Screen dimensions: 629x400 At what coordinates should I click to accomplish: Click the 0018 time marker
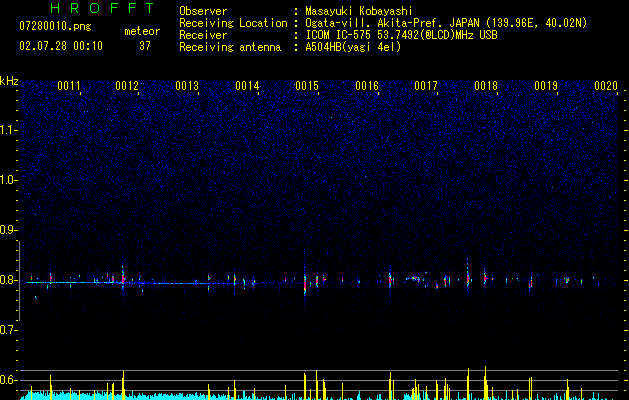pos(486,86)
